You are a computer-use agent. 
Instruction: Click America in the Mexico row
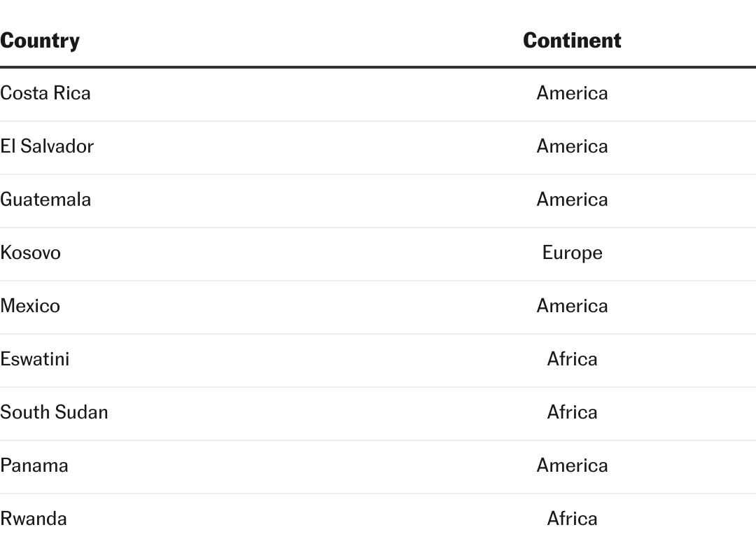[572, 306]
